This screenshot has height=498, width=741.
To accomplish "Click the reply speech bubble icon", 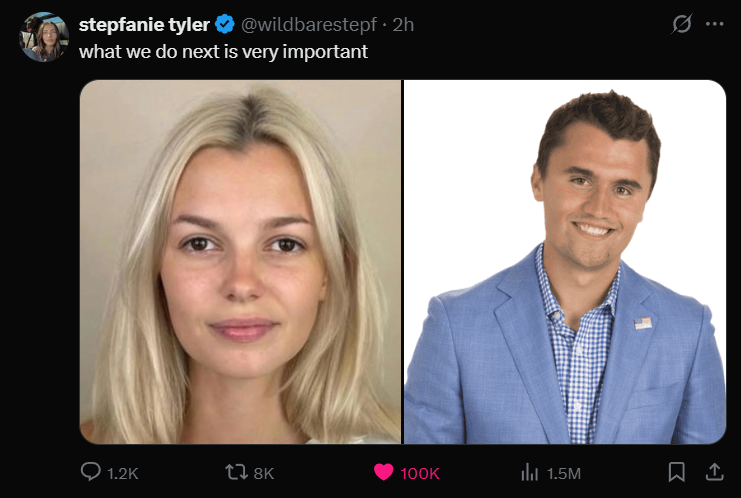I will click(x=89, y=472).
